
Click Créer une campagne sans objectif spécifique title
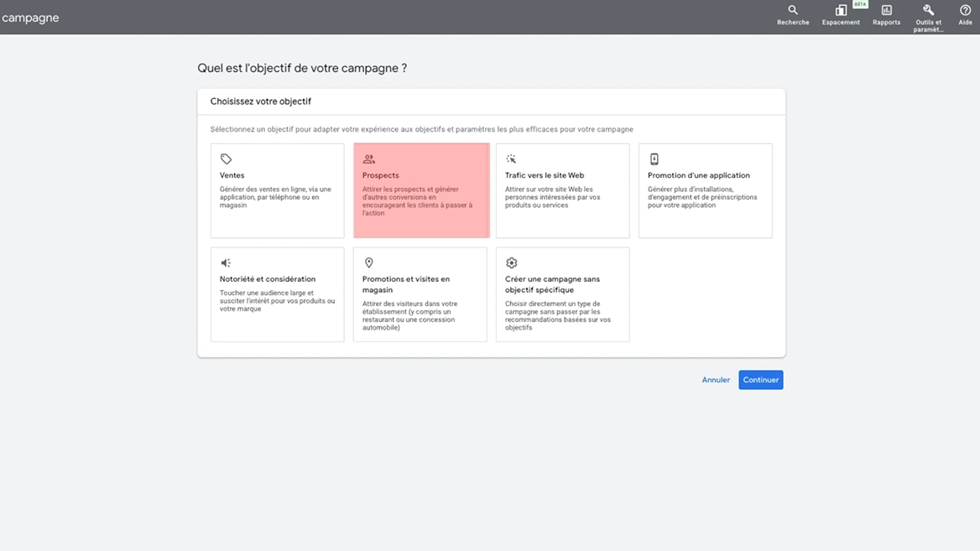pyautogui.click(x=552, y=284)
